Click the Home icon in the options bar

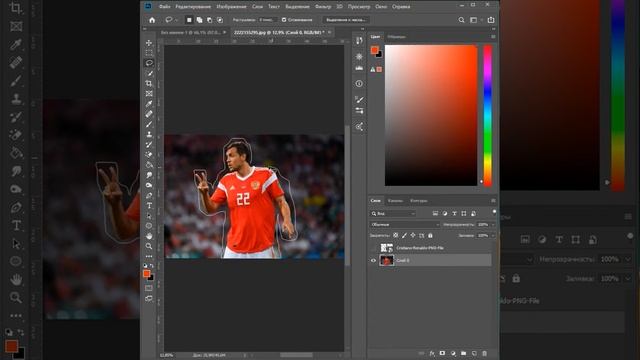coord(152,20)
